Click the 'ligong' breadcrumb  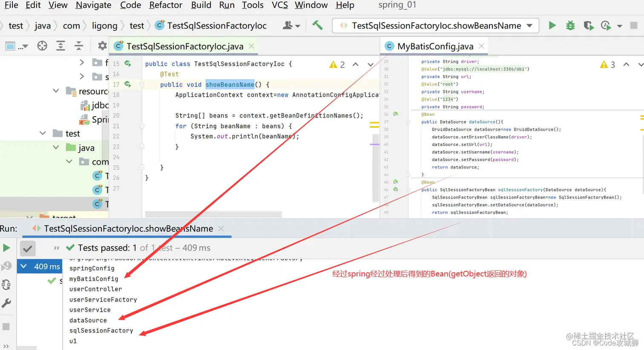(104, 26)
